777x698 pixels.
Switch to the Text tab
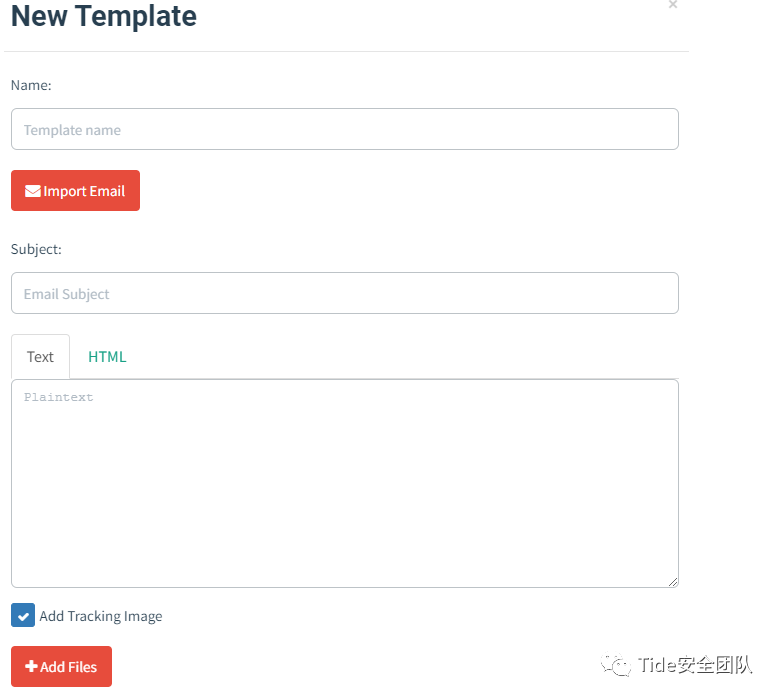click(40, 357)
